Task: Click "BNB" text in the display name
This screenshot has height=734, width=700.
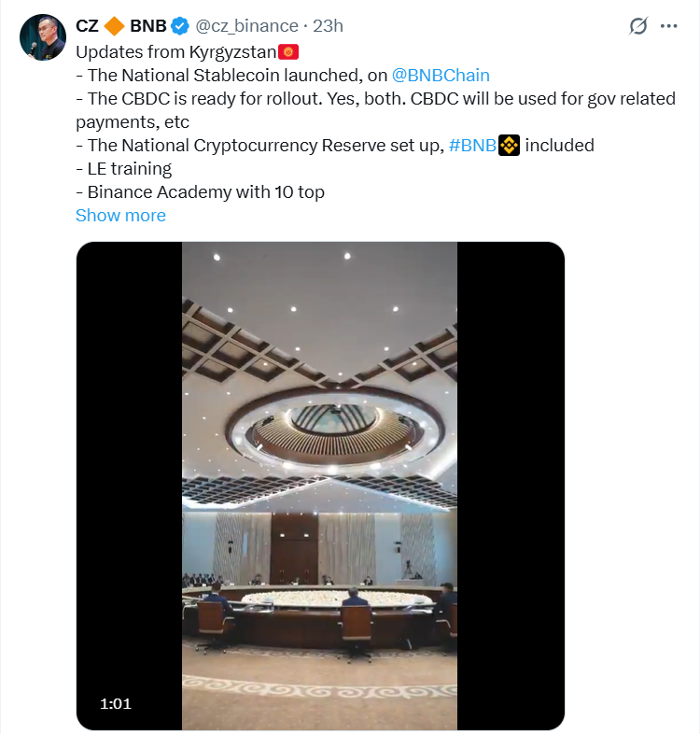Action: 147,26
